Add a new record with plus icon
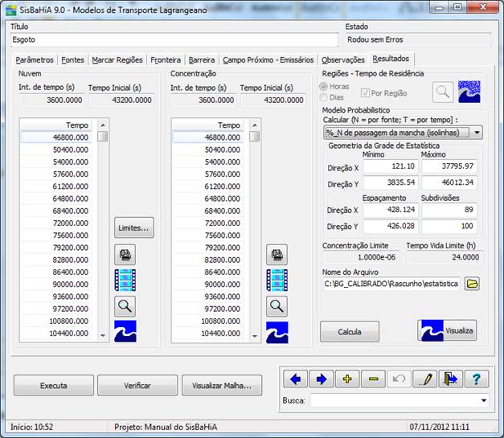This screenshot has width=504, height=438. [347, 379]
